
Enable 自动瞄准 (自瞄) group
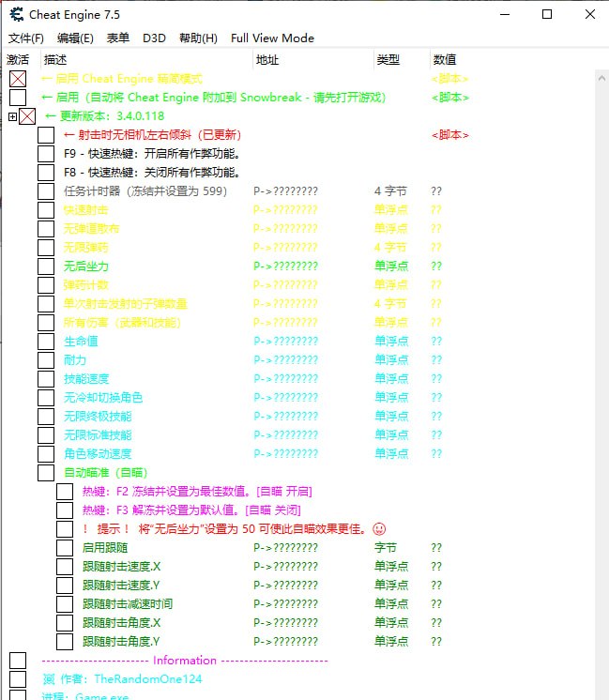tap(46, 473)
